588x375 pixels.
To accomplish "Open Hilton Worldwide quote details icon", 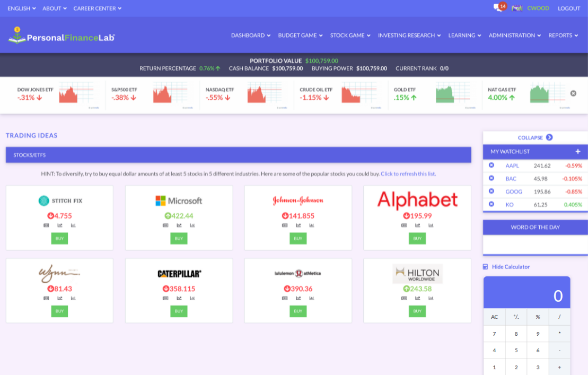I will click(404, 298).
